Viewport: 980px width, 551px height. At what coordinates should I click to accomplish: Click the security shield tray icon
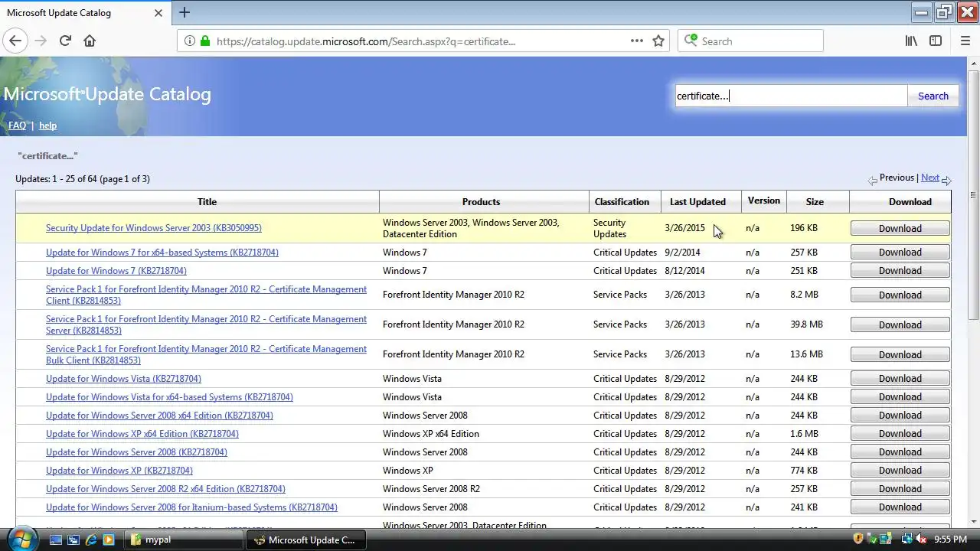(858, 539)
